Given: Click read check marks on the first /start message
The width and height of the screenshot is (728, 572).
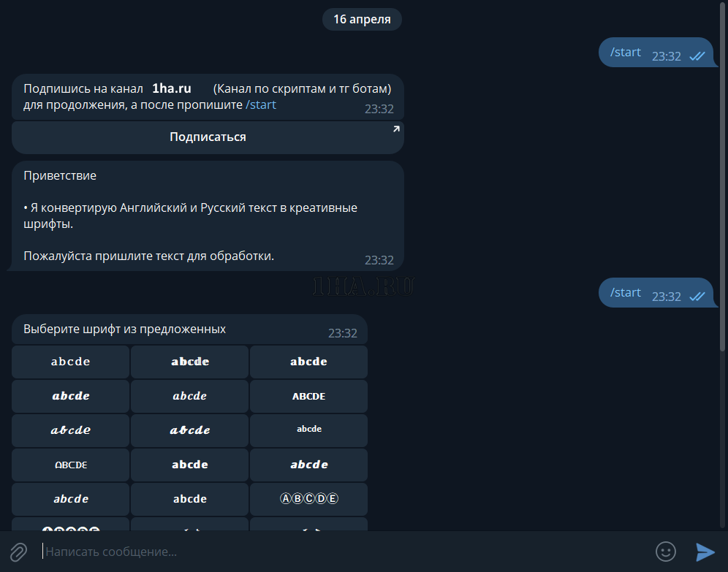Looking at the screenshot, I should [697, 56].
